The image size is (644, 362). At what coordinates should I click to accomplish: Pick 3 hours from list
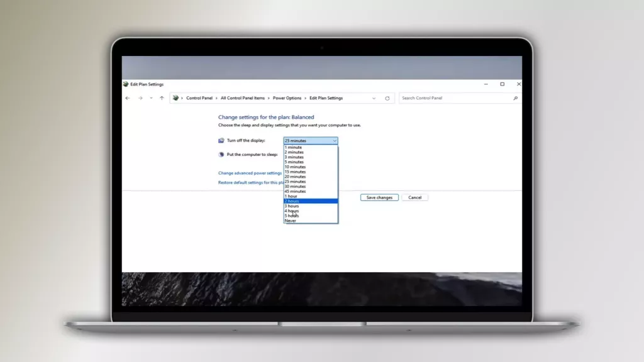(311, 206)
